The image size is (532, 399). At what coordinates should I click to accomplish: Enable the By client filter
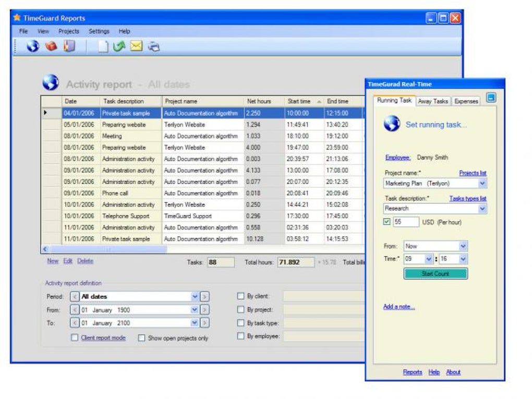coord(241,296)
